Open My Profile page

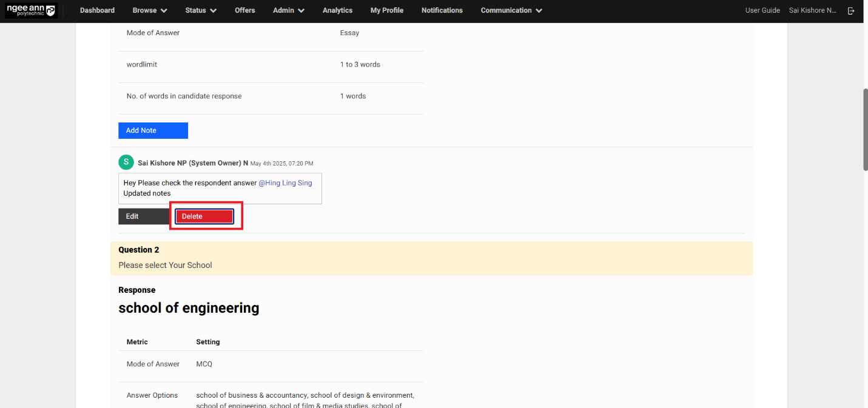coord(386,10)
